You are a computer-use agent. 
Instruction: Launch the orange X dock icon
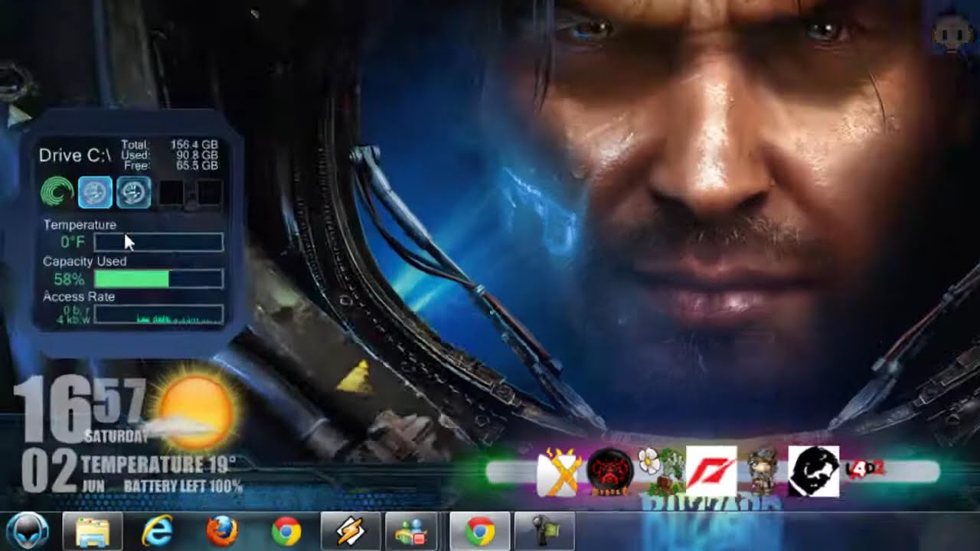click(x=558, y=472)
